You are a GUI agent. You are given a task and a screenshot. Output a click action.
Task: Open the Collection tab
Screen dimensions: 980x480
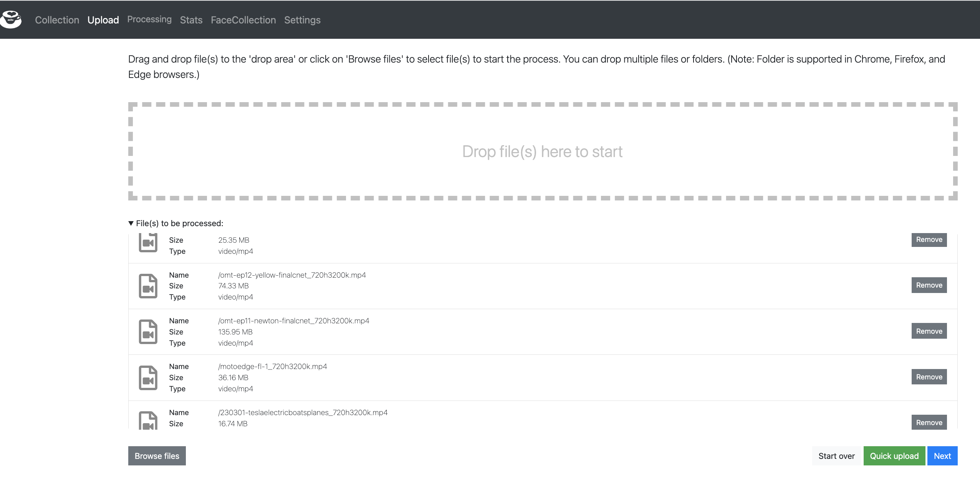tap(57, 20)
